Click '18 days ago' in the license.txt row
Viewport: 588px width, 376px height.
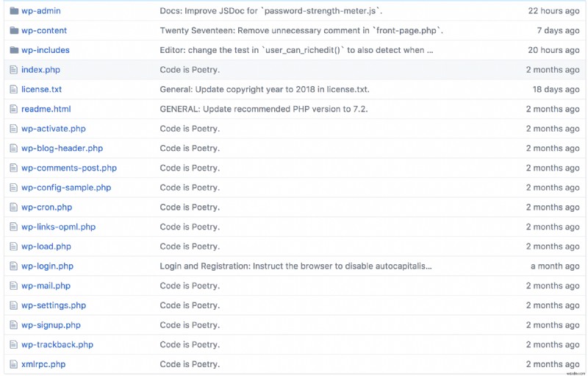pyautogui.click(x=556, y=89)
